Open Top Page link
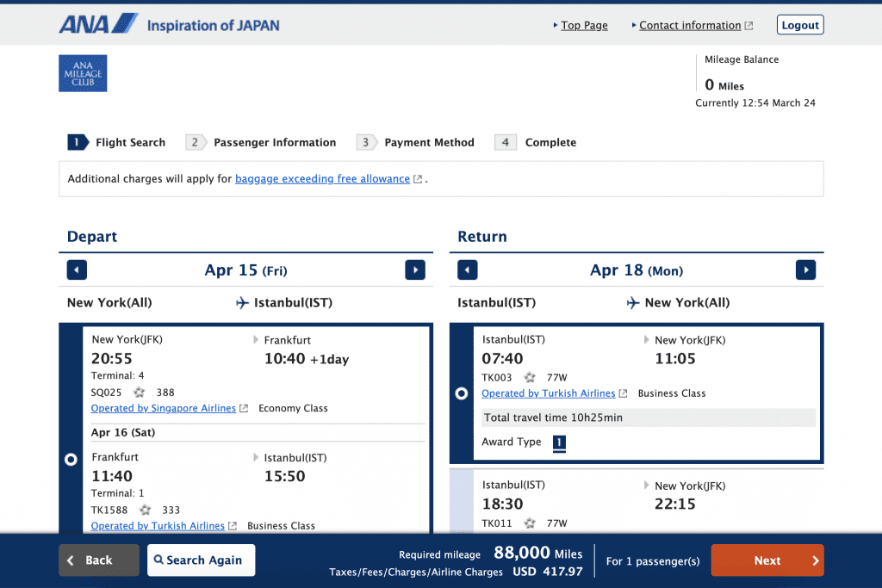Viewport: 882px width, 588px height. (x=584, y=25)
